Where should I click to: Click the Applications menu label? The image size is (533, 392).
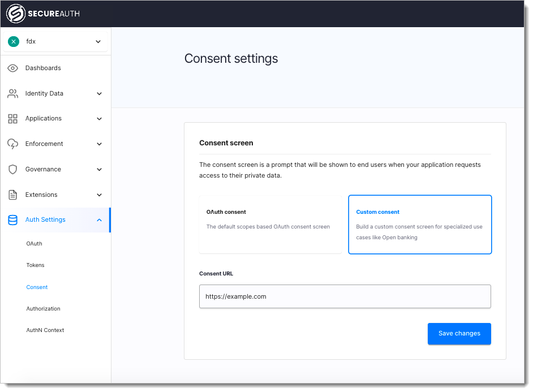[44, 119]
